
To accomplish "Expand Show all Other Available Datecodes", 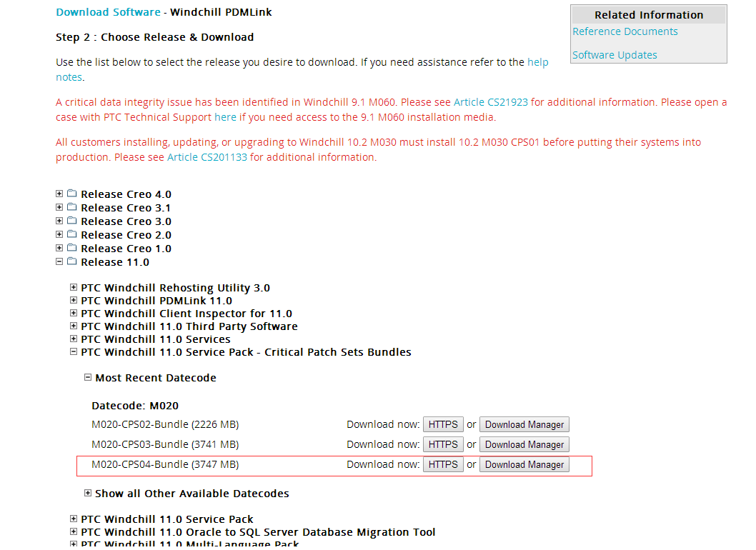I will (x=88, y=493).
